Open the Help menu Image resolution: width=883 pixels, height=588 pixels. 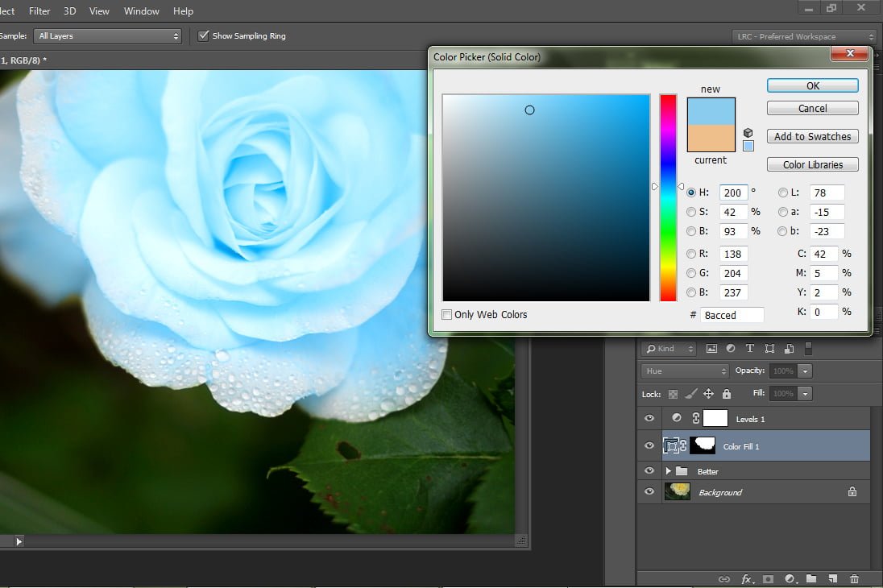click(183, 10)
